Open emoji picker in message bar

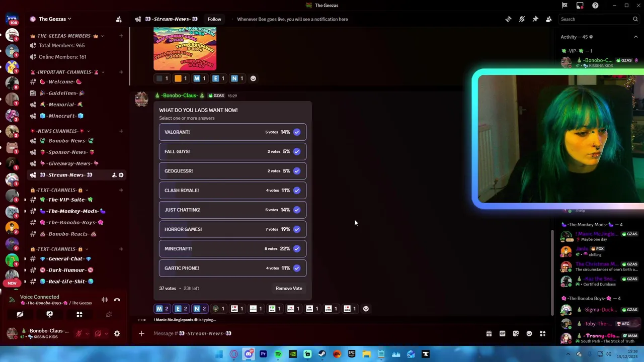(529, 333)
